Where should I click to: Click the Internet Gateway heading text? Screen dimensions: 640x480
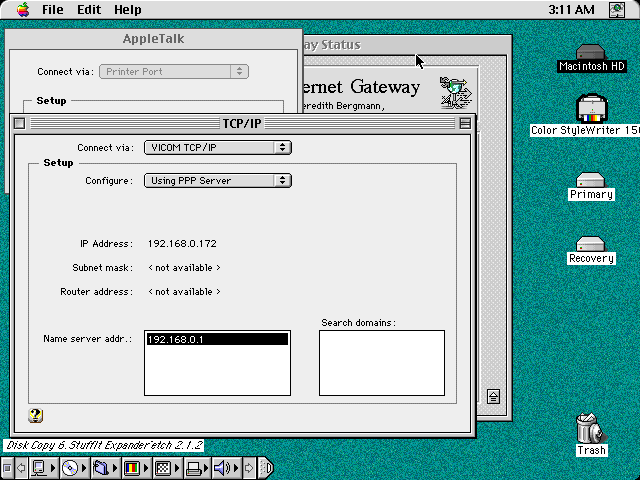[x=362, y=87]
